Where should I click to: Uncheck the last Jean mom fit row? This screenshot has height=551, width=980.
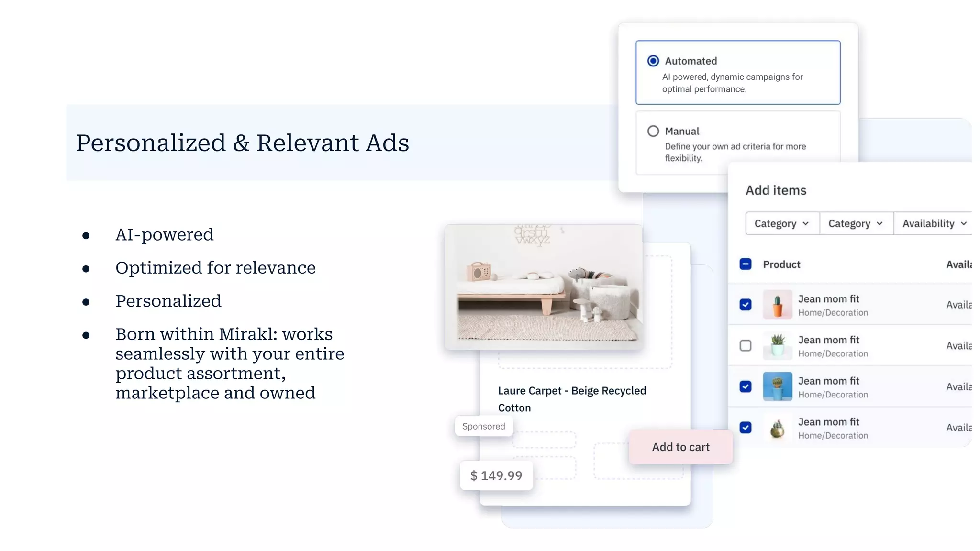pyautogui.click(x=746, y=428)
